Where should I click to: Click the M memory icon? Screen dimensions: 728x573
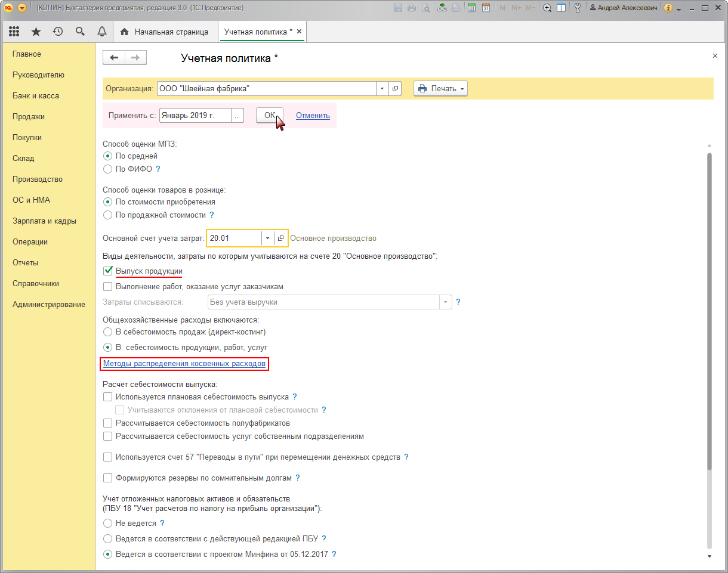[502, 8]
